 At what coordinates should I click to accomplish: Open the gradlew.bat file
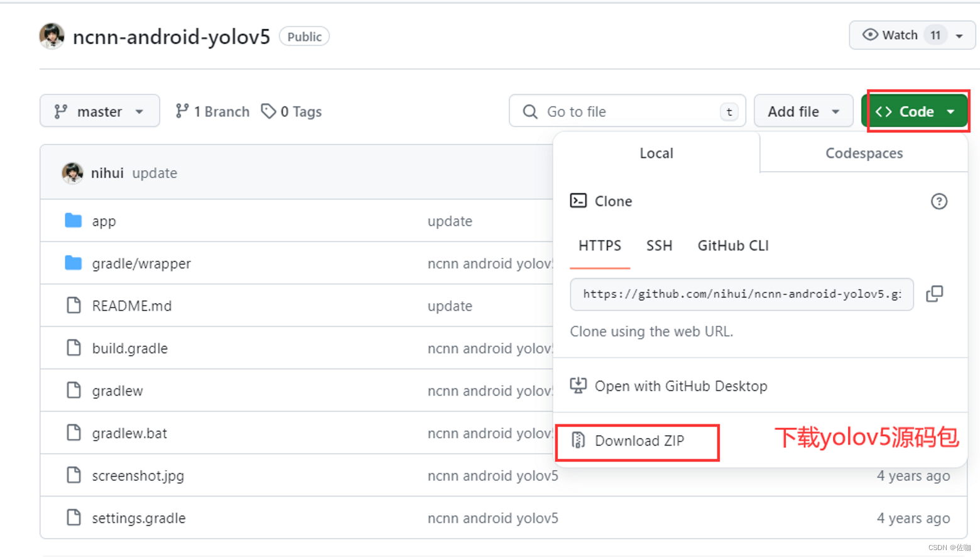129,433
